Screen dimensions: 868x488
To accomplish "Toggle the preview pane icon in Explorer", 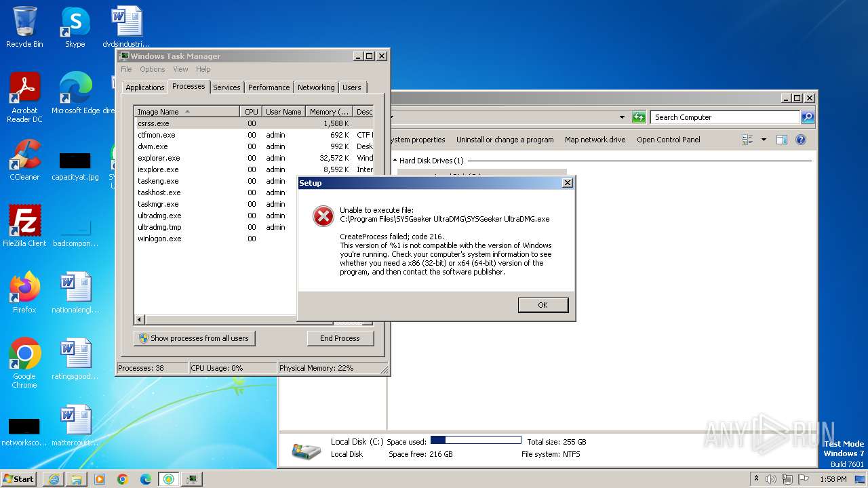I will pyautogui.click(x=781, y=140).
